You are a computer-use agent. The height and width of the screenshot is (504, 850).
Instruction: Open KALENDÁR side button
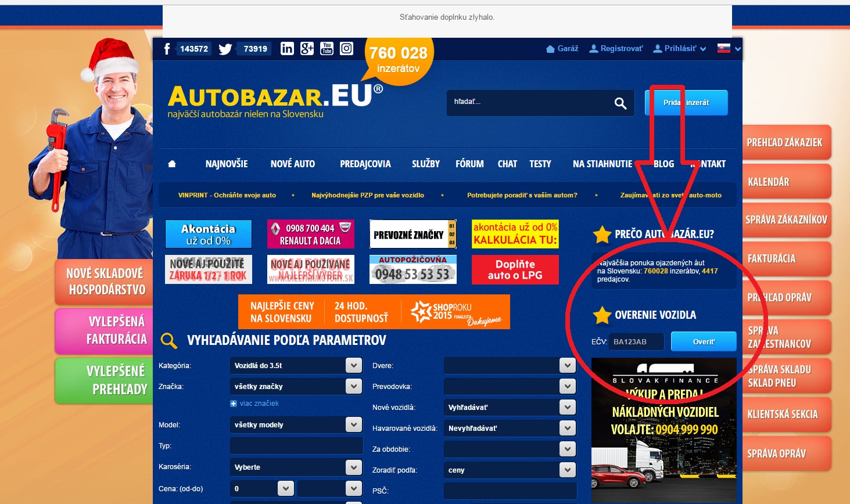tap(787, 181)
